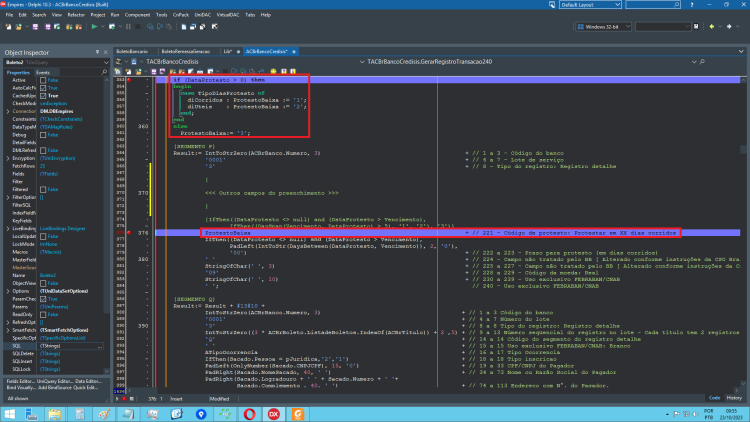Toggle the ReadOnly property checkbox
Screen dimensions: 750x422
point(43,314)
